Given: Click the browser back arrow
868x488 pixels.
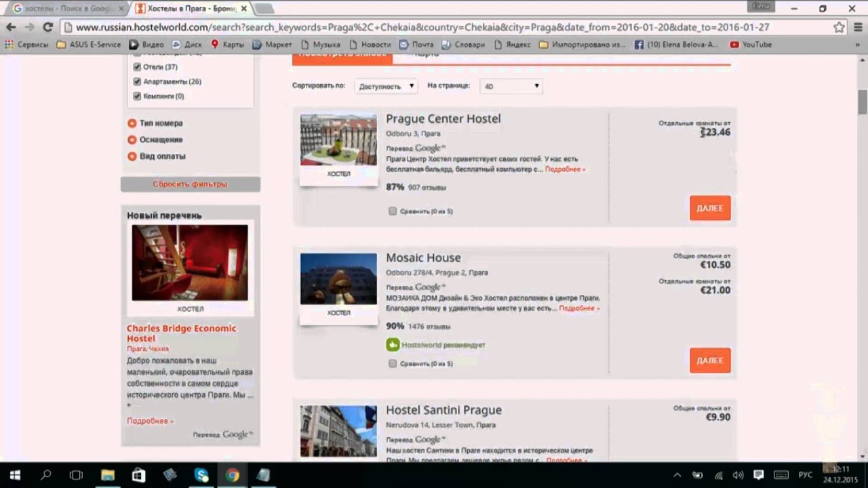Looking at the screenshot, I should click(11, 27).
